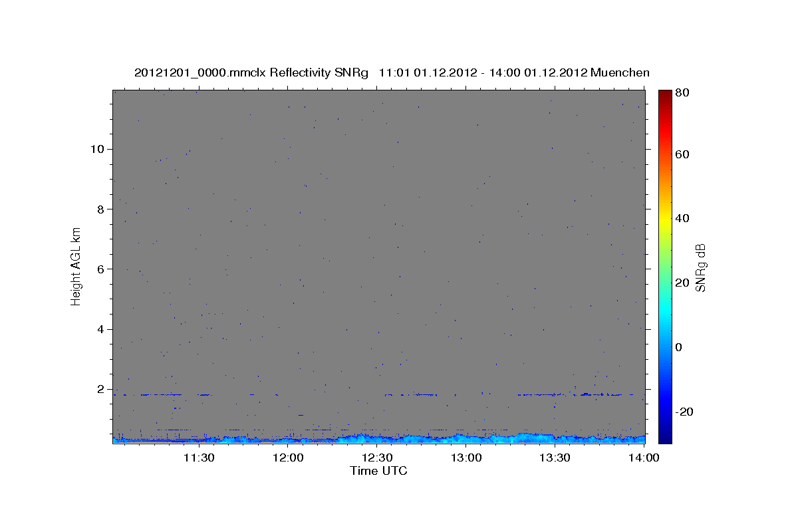This screenshot has width=798, height=532.
Task: Click the yellow region of the colorbar
Action: point(665,223)
